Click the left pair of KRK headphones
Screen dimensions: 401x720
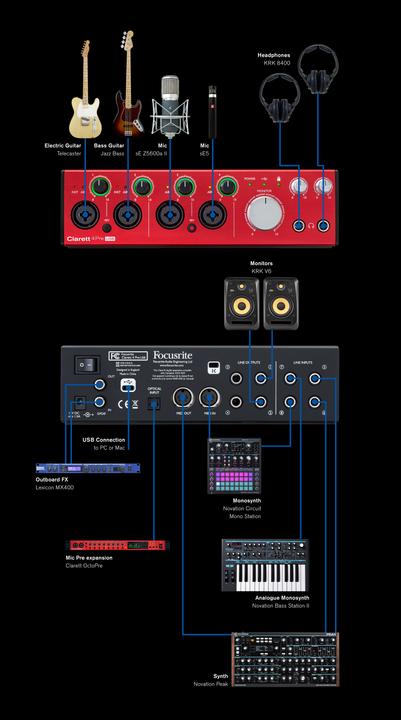tap(279, 98)
